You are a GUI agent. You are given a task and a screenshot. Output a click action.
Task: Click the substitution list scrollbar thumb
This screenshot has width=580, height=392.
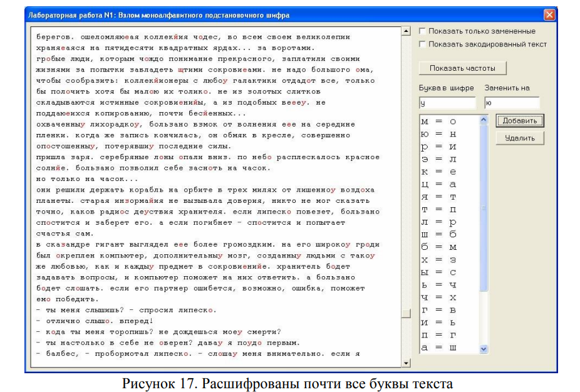pos(484,207)
